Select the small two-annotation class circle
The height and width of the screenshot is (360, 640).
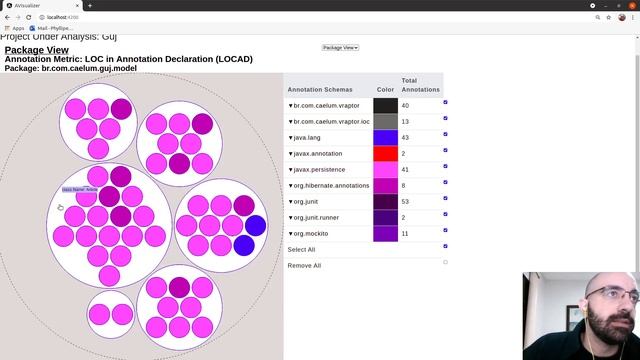click(x=111, y=314)
